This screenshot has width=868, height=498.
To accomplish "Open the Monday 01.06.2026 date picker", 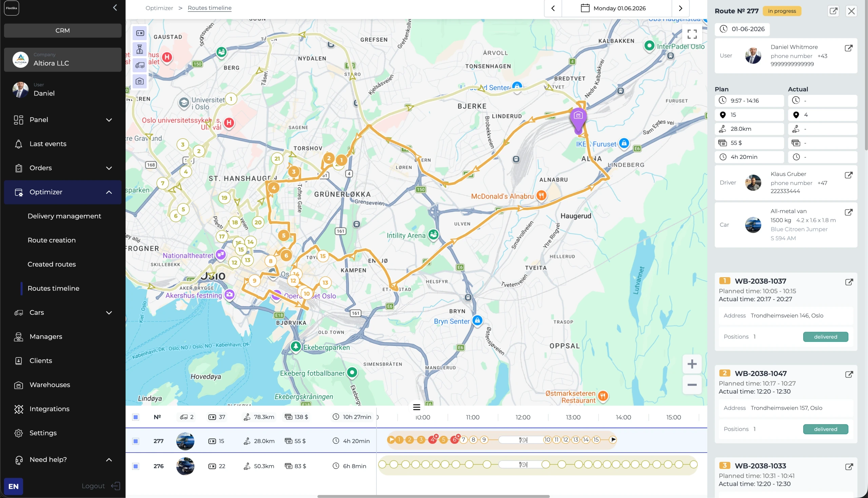I will click(x=616, y=8).
